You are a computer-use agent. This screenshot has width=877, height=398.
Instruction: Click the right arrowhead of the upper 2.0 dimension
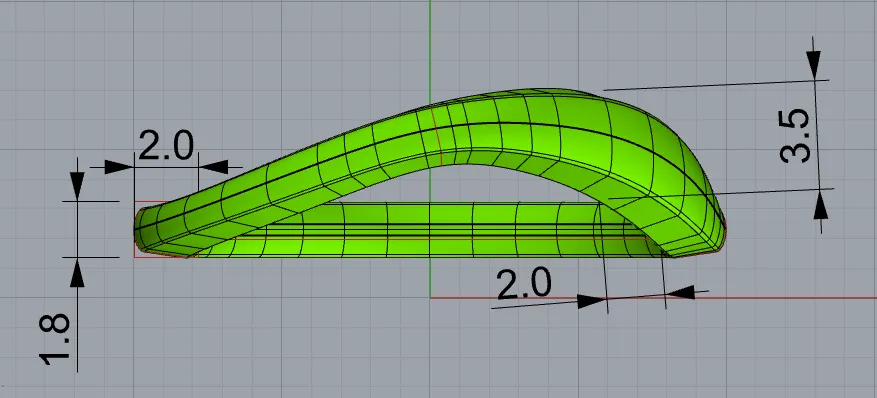point(214,167)
